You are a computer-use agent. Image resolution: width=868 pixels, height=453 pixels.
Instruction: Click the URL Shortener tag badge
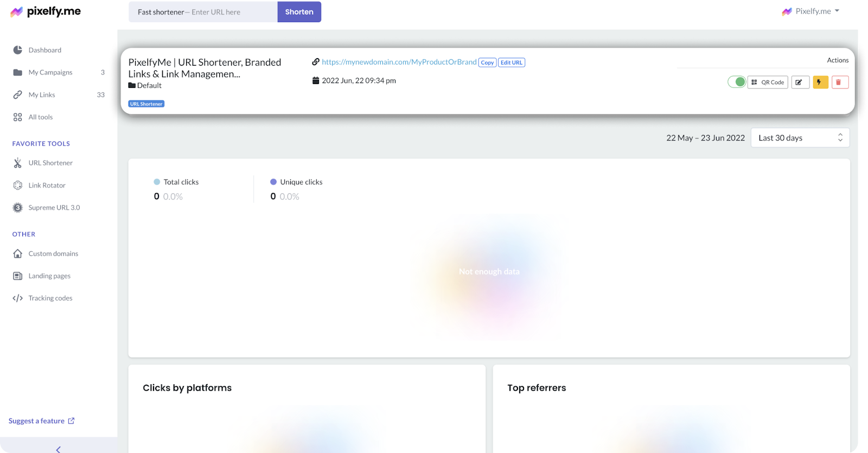146,104
